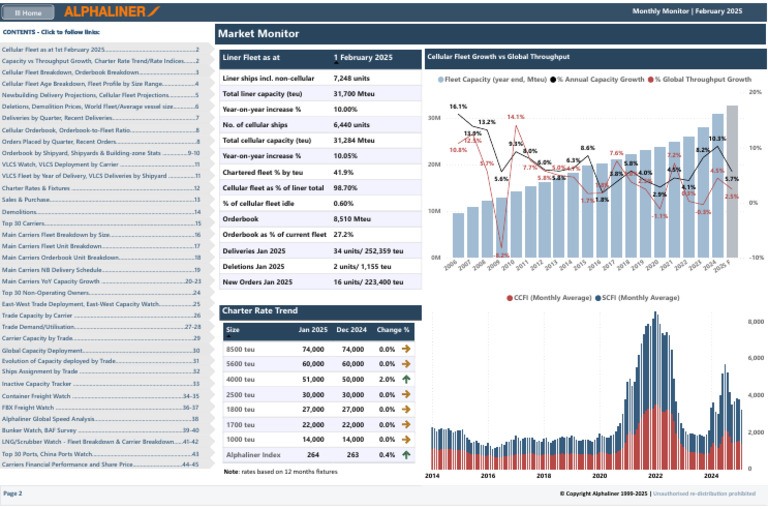Viewport: 768px width, 509px height.
Task: Toggle % Annual Capacity Growth legend marker
Action: pos(553,79)
